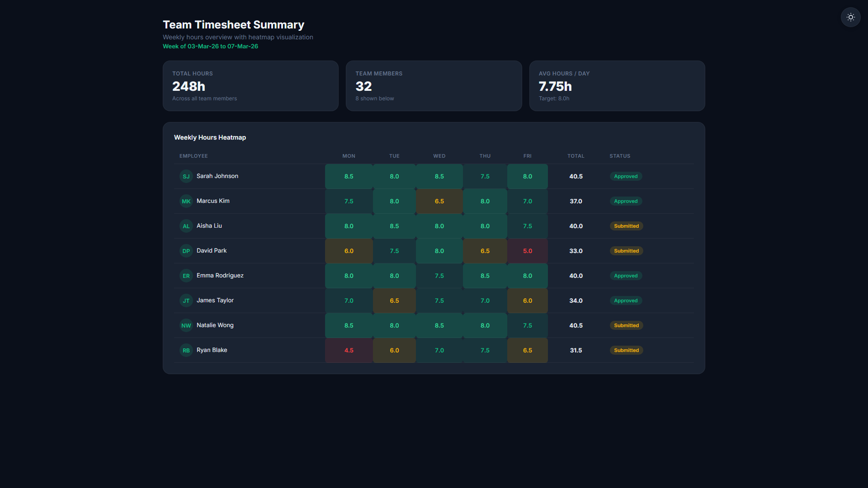Select the AL avatar for Aisha Liu

186,226
